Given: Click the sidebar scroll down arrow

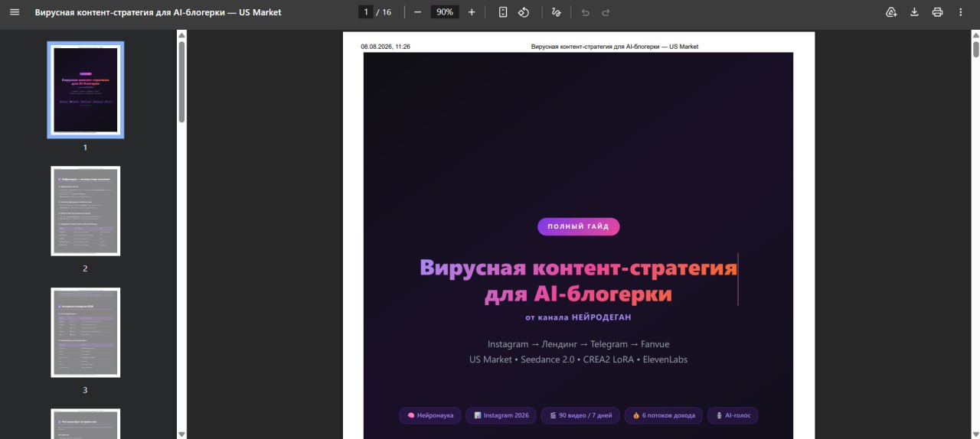Looking at the screenshot, I should point(181,434).
